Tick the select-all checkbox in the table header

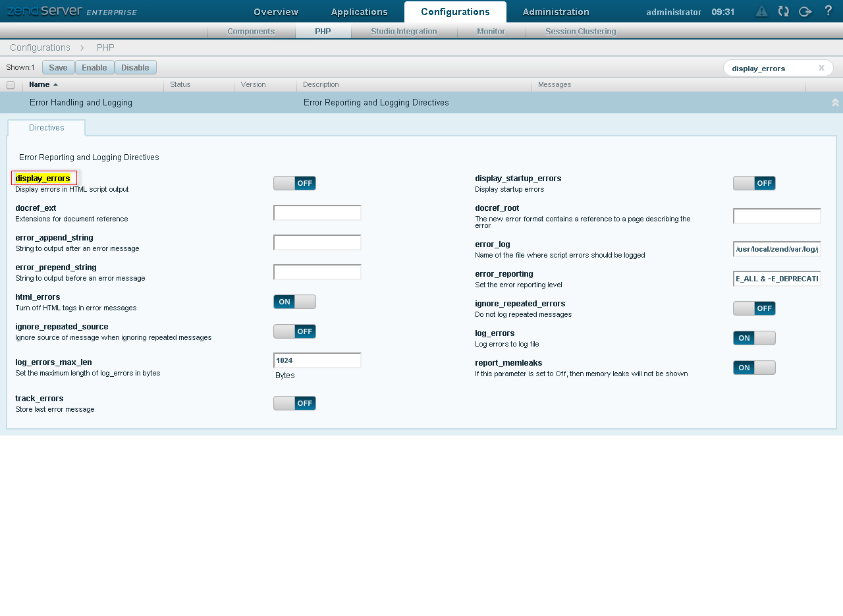tap(11, 85)
